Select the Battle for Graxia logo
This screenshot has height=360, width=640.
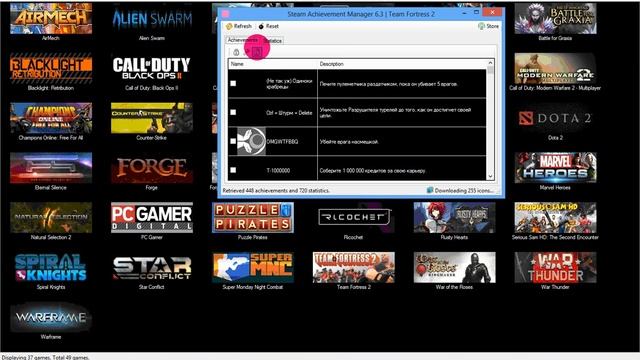click(555, 18)
